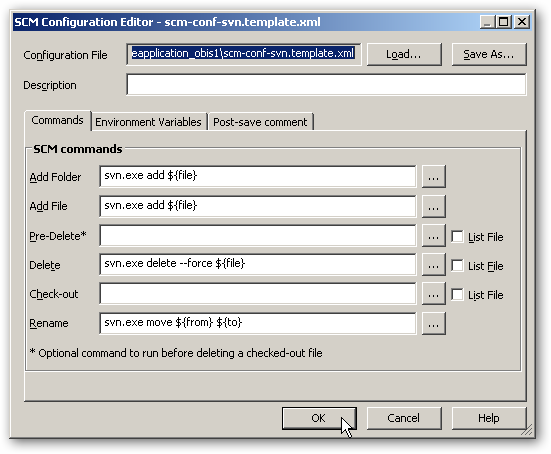Viewport: 551px width, 454px height.
Task: Click the Configuration File label
Action: [x=65, y=55]
